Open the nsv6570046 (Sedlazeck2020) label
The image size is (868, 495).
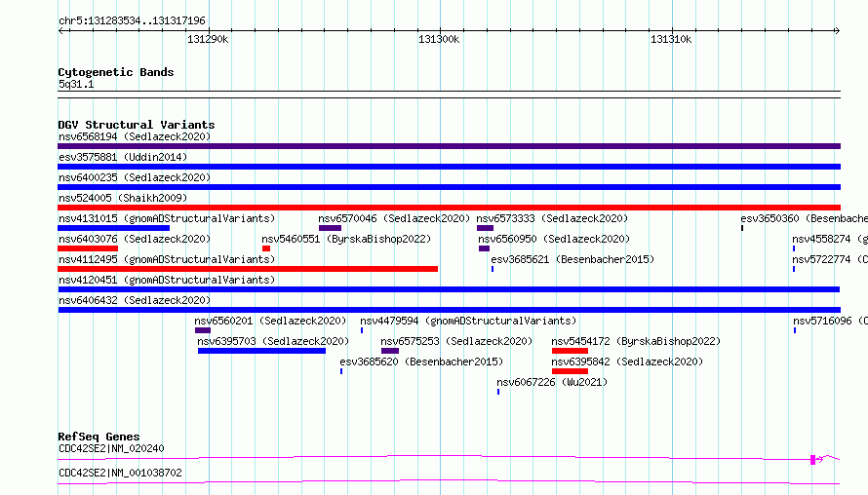394,218
